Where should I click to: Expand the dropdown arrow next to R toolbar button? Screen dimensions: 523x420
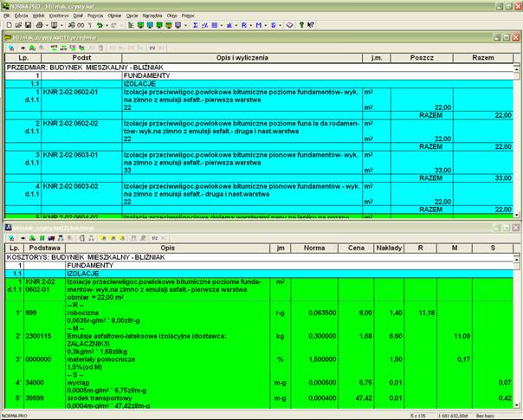(250, 25)
